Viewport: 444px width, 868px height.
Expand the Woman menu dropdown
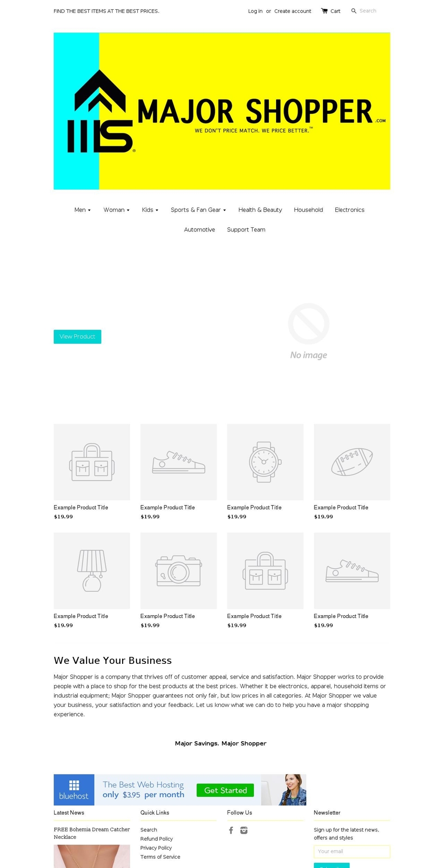[117, 210]
